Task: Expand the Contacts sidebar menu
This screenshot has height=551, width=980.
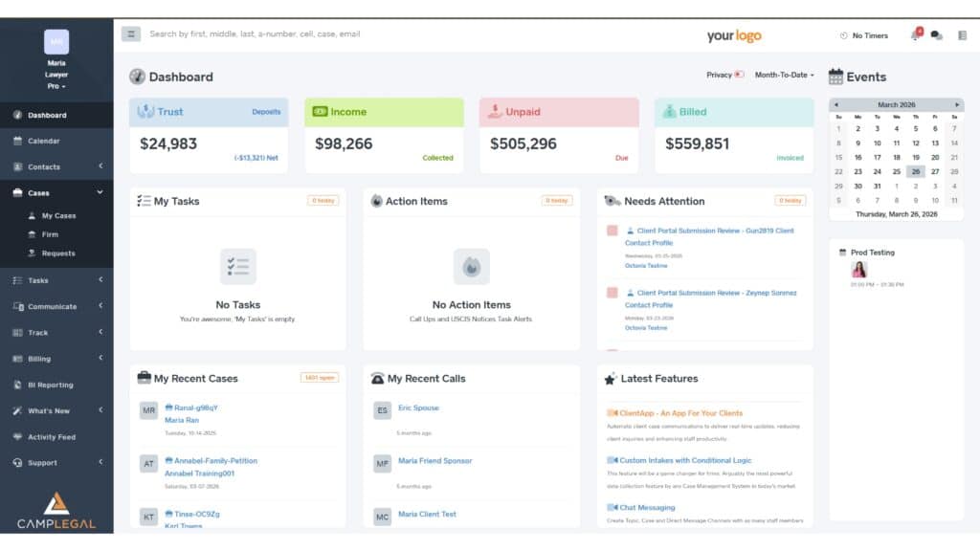Action: [x=56, y=166]
